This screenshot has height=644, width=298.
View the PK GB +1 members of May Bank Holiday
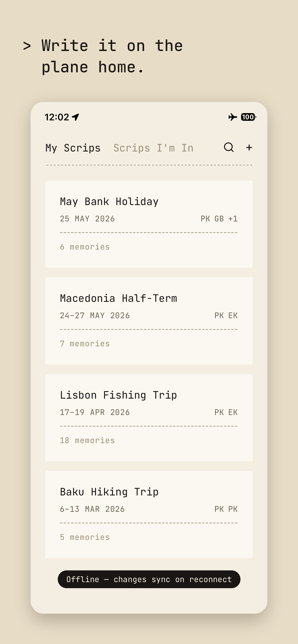click(219, 219)
